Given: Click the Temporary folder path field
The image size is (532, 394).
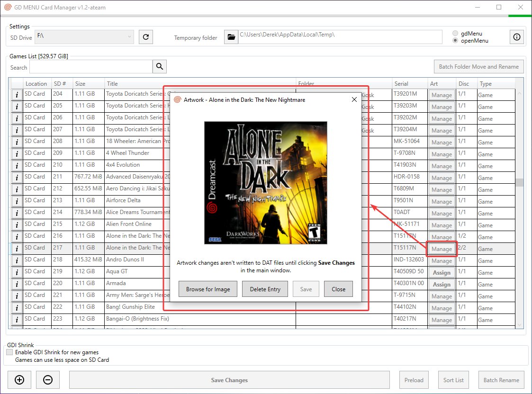Looking at the screenshot, I should pos(340,37).
